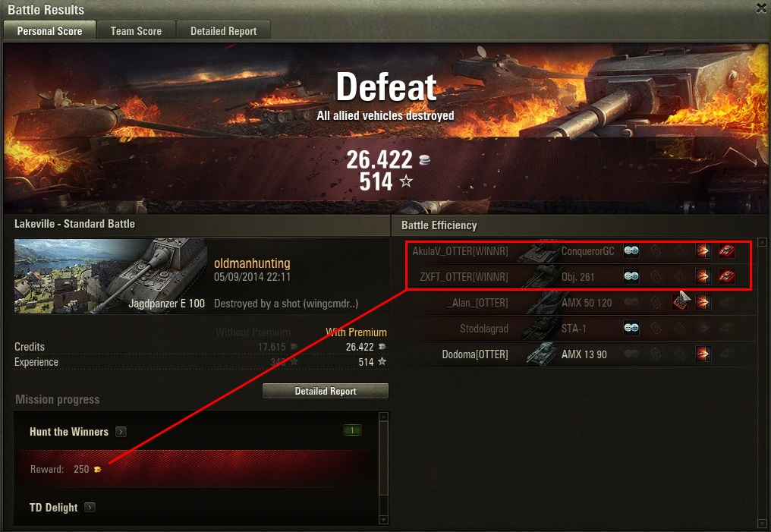Click the Jagdpanzer E 100 map thumbnail
Screen dimensions: 771x532
pyautogui.click(x=111, y=276)
